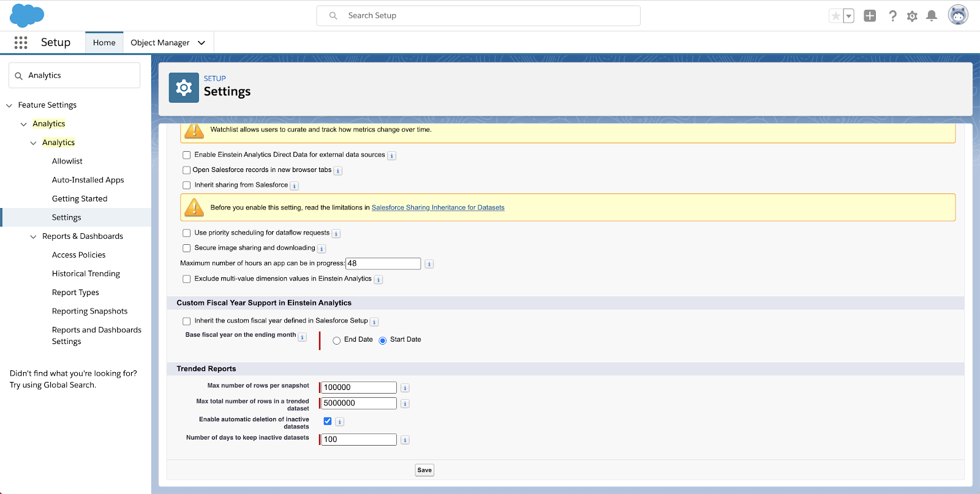Click the favorites star icon
980x494 pixels.
[835, 16]
